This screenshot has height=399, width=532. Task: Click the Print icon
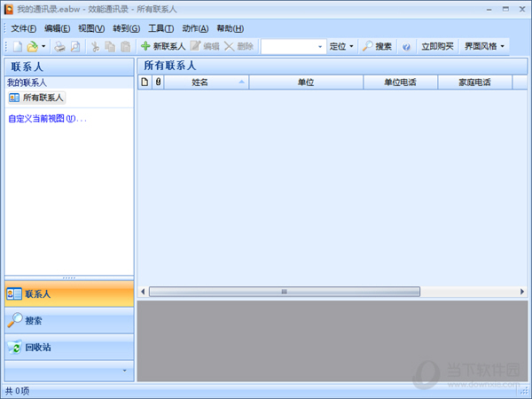coord(59,46)
